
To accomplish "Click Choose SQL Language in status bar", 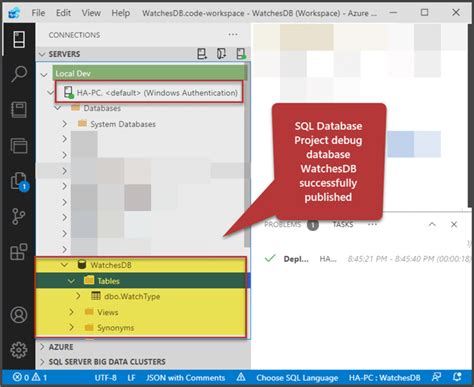I will (x=297, y=378).
